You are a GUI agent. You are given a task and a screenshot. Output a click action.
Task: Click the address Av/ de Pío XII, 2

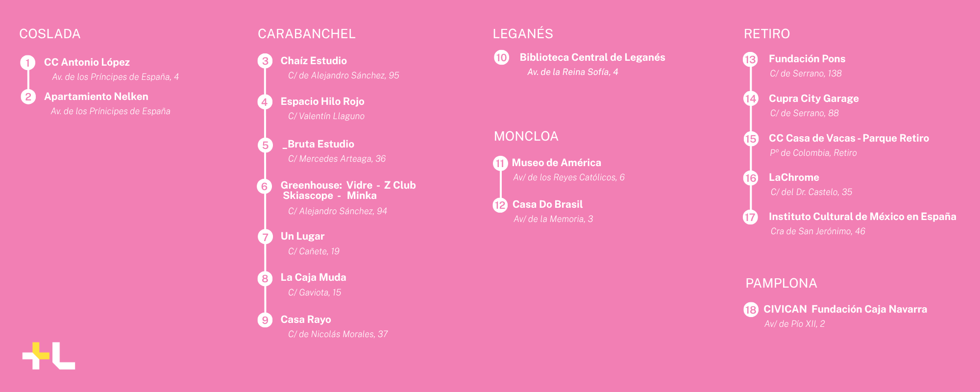tap(795, 324)
